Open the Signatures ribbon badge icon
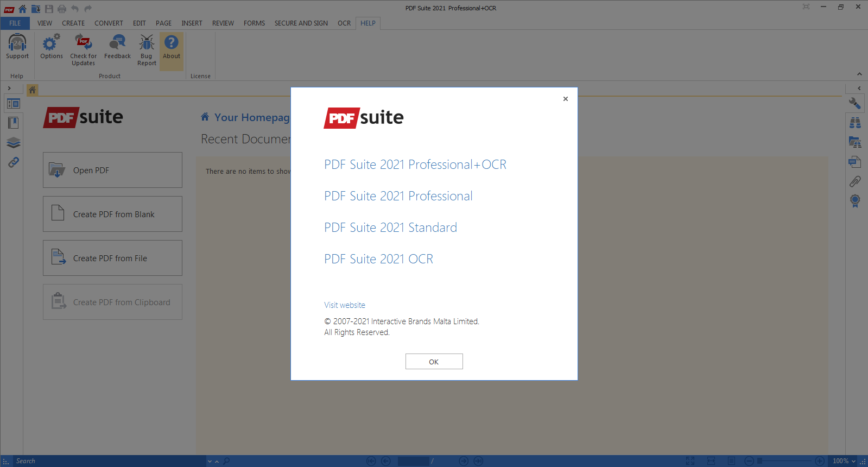This screenshot has width=868, height=467. click(855, 201)
